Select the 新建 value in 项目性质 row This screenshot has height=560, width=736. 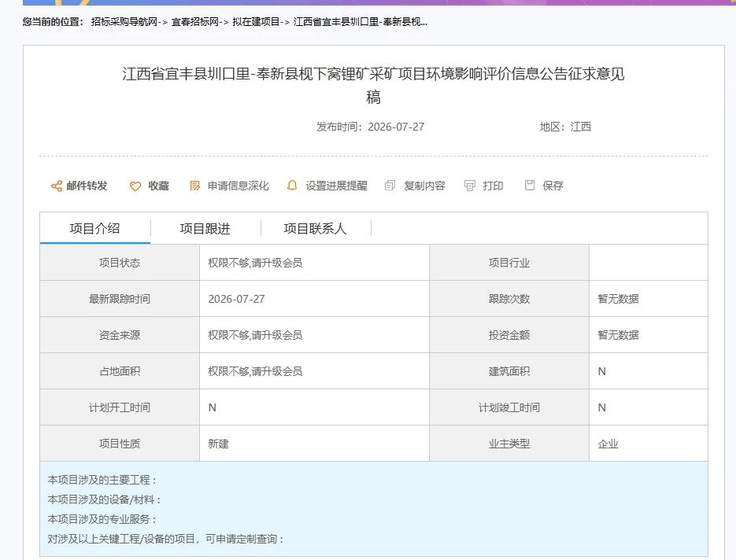coord(218,444)
